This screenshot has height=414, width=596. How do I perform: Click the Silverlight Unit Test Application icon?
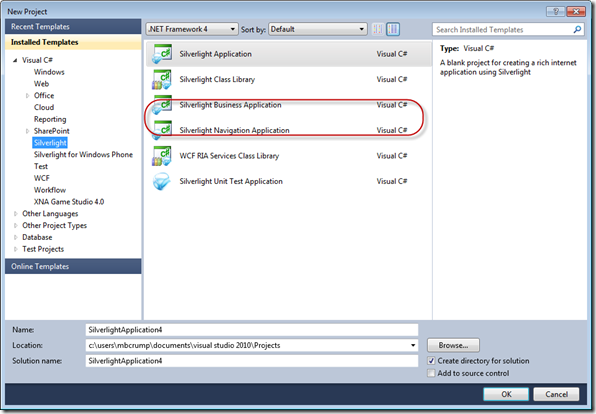coord(162,181)
